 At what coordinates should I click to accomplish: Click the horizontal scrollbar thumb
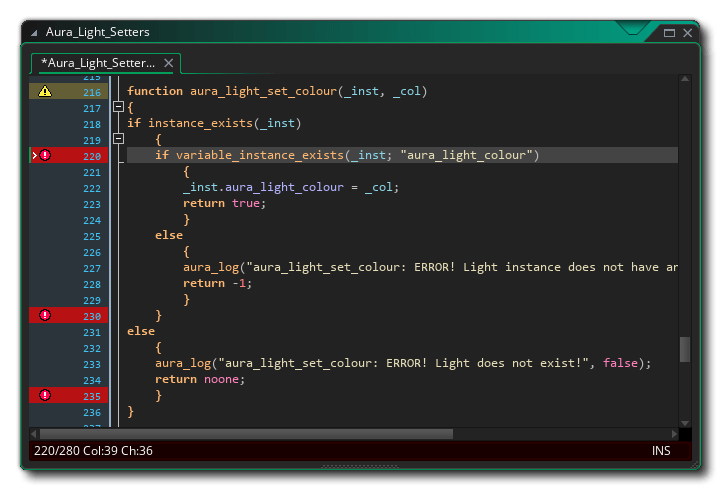pyautogui.click(x=246, y=433)
